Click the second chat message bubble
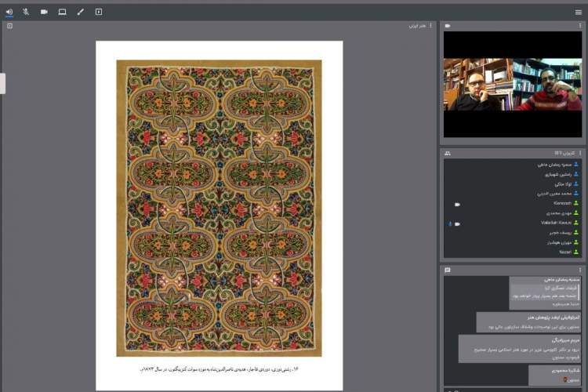The height and width of the screenshot is (392, 588). tap(528, 322)
